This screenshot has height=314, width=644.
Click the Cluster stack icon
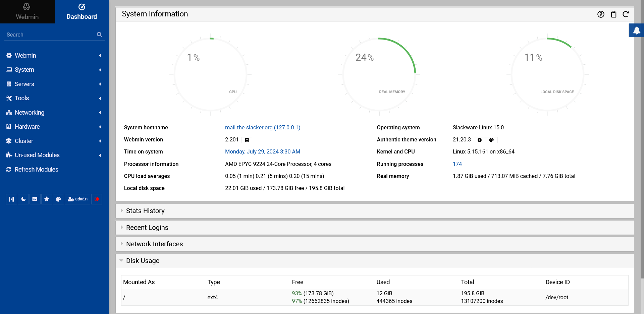tap(9, 141)
